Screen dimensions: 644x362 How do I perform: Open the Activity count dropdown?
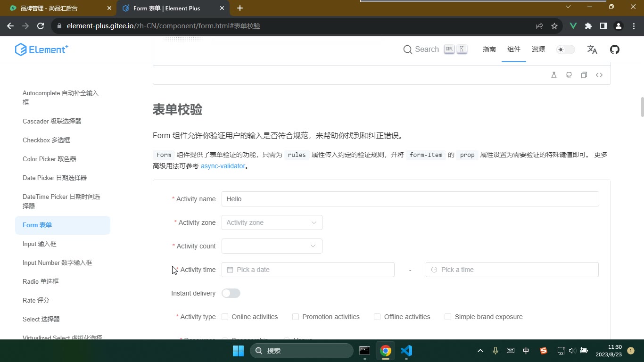272,246
